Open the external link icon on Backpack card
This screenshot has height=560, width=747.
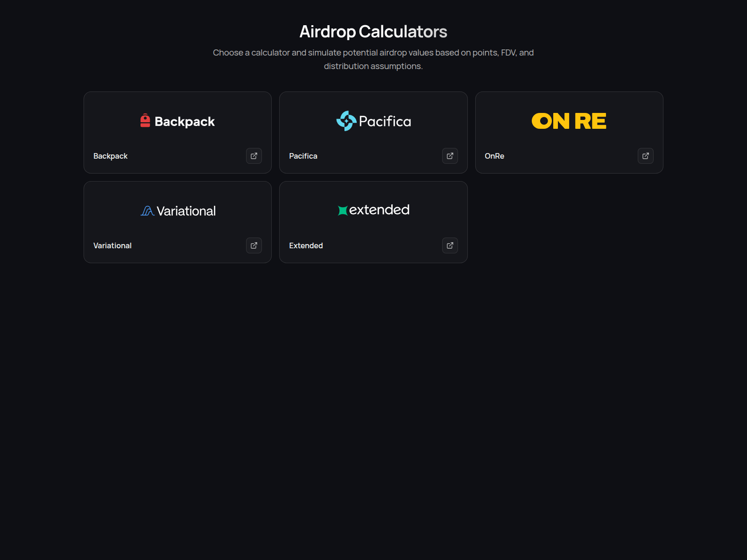254,156
